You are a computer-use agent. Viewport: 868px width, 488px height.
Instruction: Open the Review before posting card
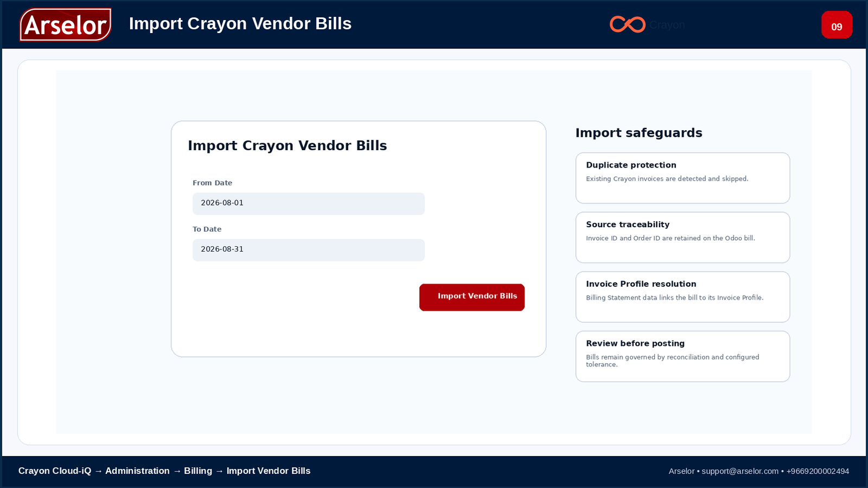pos(682,356)
